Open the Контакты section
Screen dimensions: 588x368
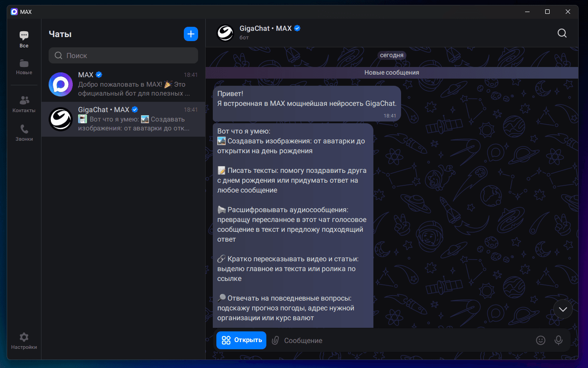coord(24,104)
